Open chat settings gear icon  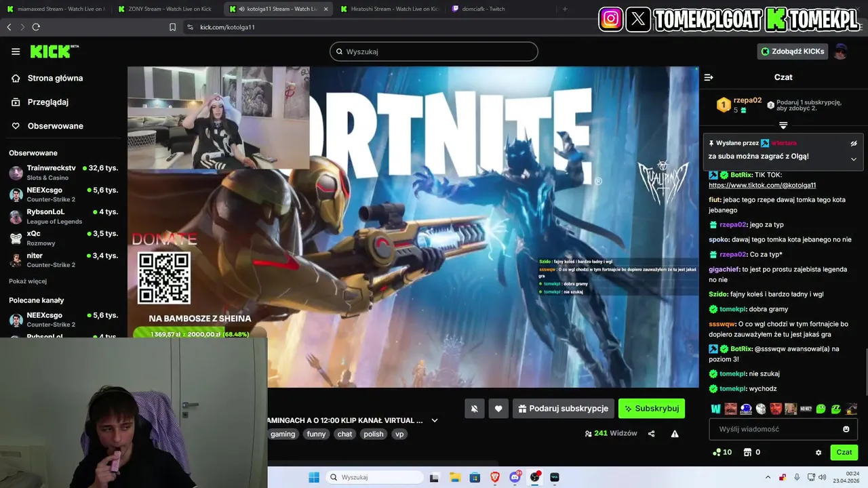tap(818, 452)
